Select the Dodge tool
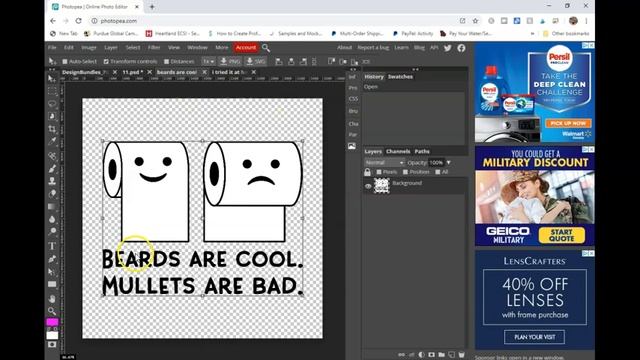This screenshot has height=360, width=640. [x=52, y=232]
